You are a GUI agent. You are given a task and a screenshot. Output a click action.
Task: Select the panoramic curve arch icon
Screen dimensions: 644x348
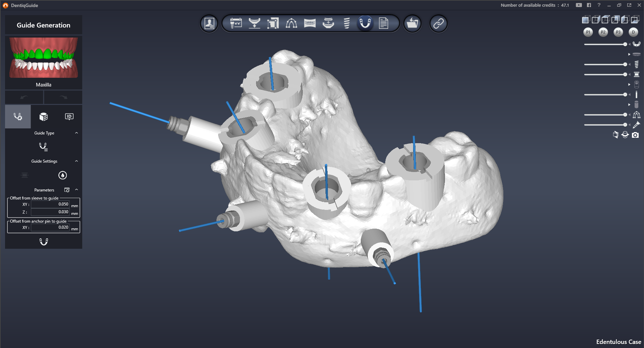pos(291,23)
